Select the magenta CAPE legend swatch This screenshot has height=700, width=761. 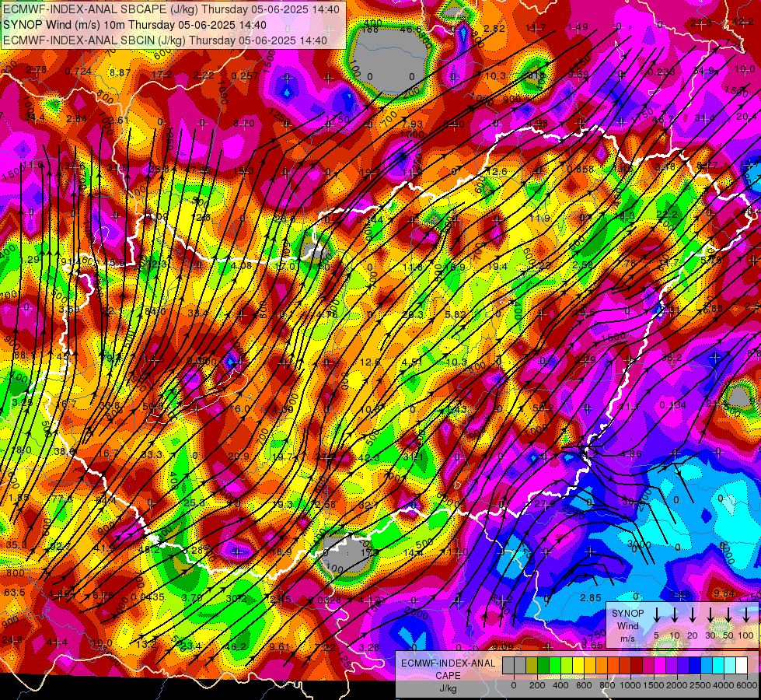pyautogui.click(x=660, y=666)
